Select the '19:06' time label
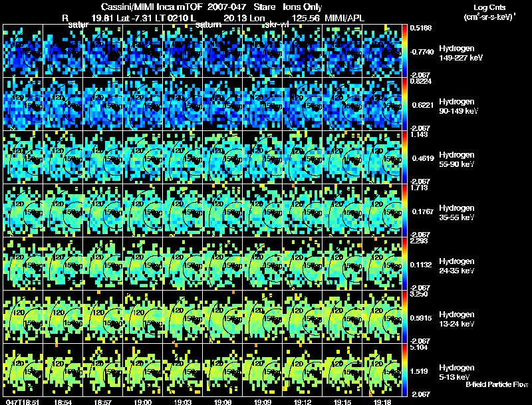The image size is (532, 405). [223, 402]
